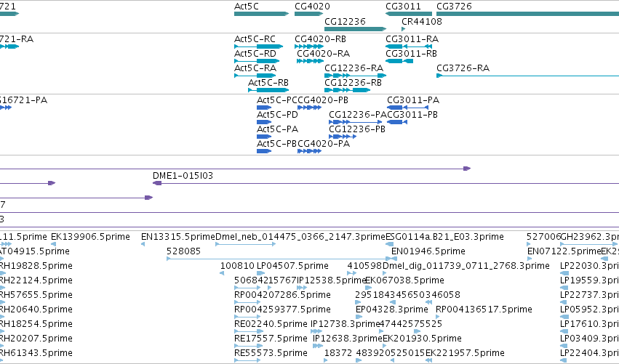Open EST EK221957.5prime
The width and height of the screenshot is (619, 364).
point(465,353)
